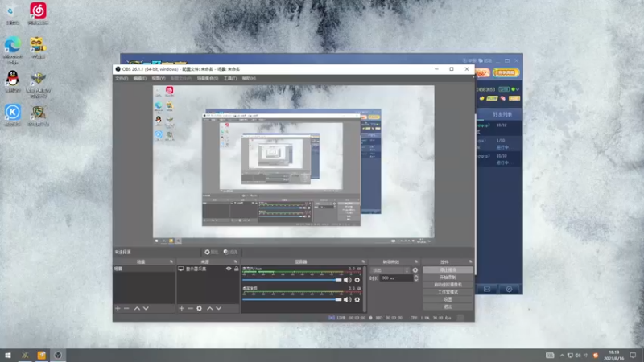Open File menu in OBS
Viewport: 644px width, 362px height.
[122, 78]
